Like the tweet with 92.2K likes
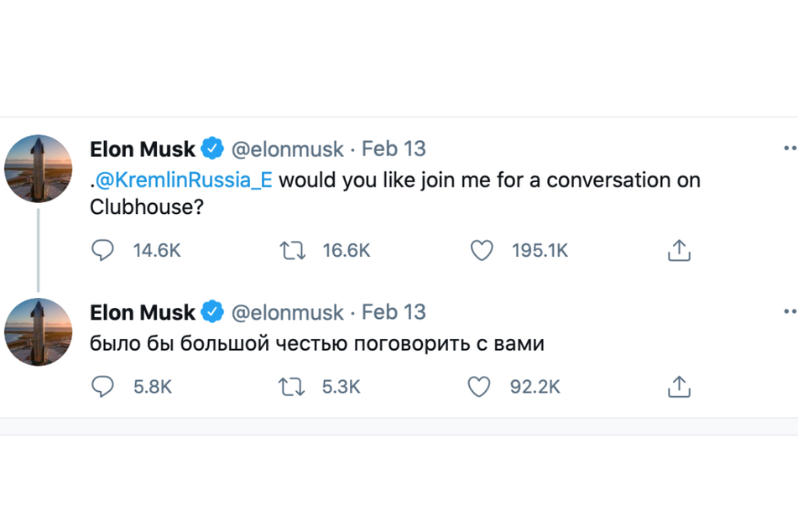798x532 pixels. coord(479,387)
